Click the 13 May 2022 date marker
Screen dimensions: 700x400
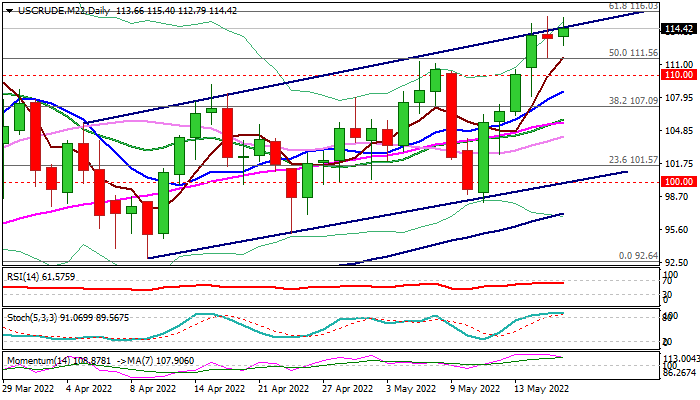pos(540,388)
